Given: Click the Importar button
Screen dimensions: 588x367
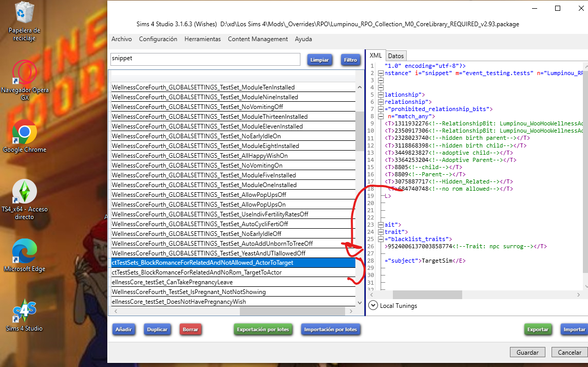Looking at the screenshot, I should point(574,329).
